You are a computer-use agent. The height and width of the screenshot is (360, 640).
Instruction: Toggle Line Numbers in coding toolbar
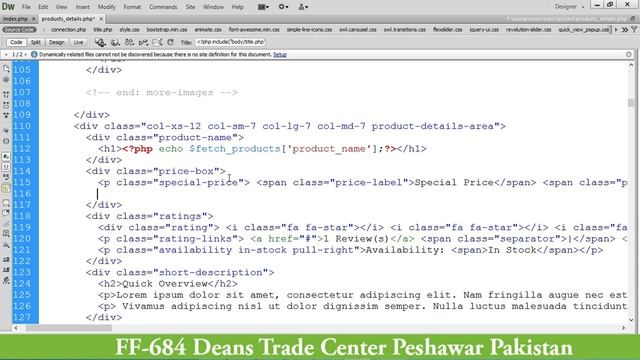coord(6,157)
